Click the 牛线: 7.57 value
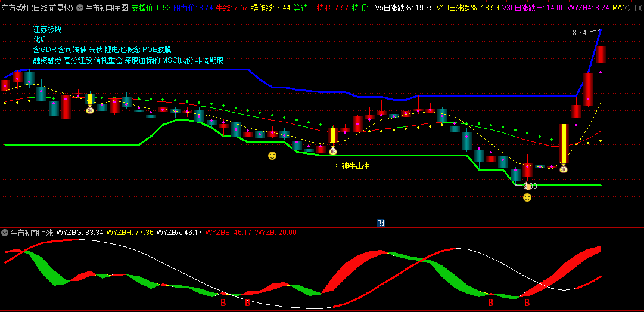The image size is (644, 312). [x=232, y=7]
